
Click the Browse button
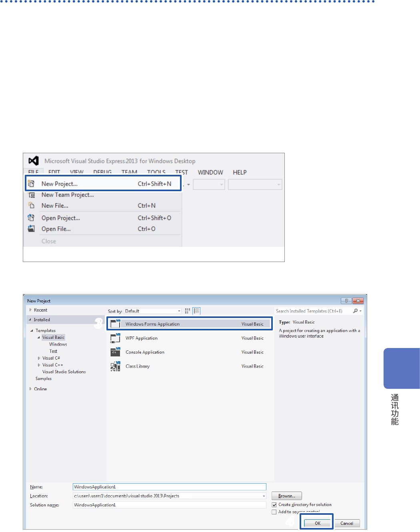point(287,496)
